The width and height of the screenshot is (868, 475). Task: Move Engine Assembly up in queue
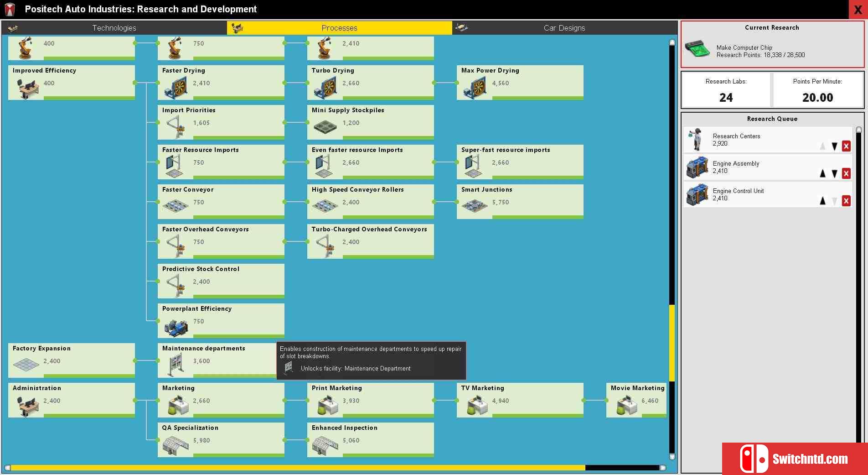[x=823, y=174]
